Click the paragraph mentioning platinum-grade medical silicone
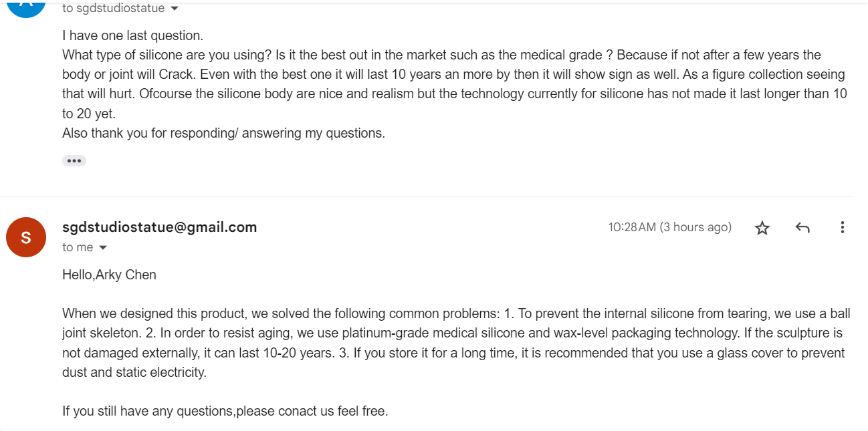 (455, 343)
